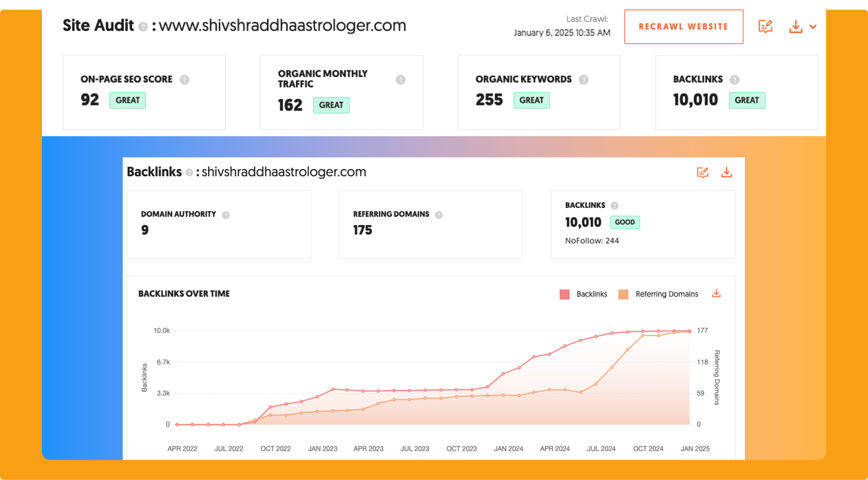Open the Backlinks panel feedback note icon
Image resolution: width=868 pixels, height=480 pixels.
703,172
